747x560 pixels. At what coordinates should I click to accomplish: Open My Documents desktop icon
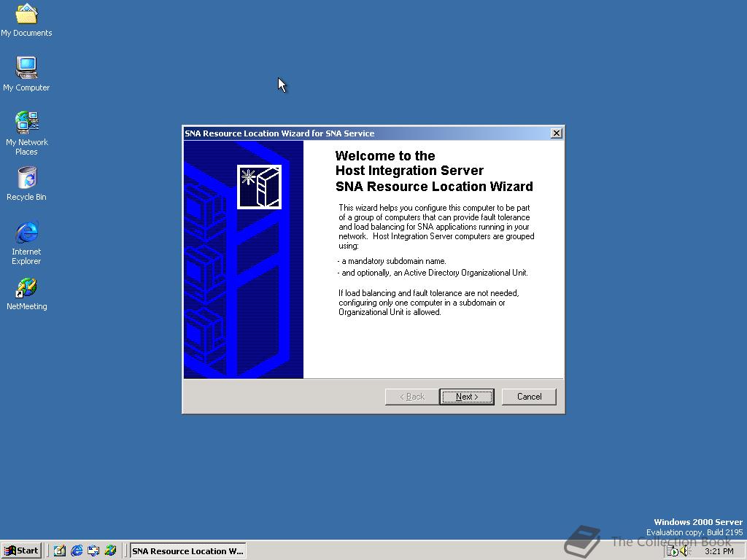26,20
